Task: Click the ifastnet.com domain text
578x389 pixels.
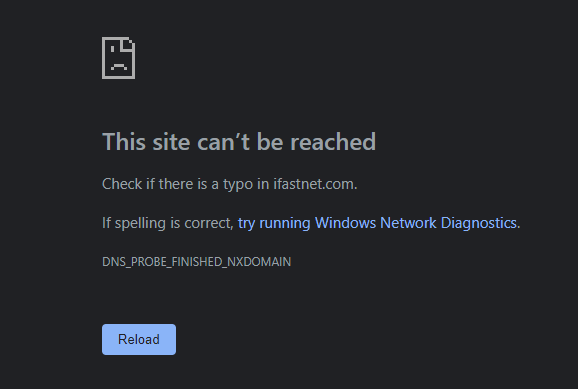Action: point(314,184)
